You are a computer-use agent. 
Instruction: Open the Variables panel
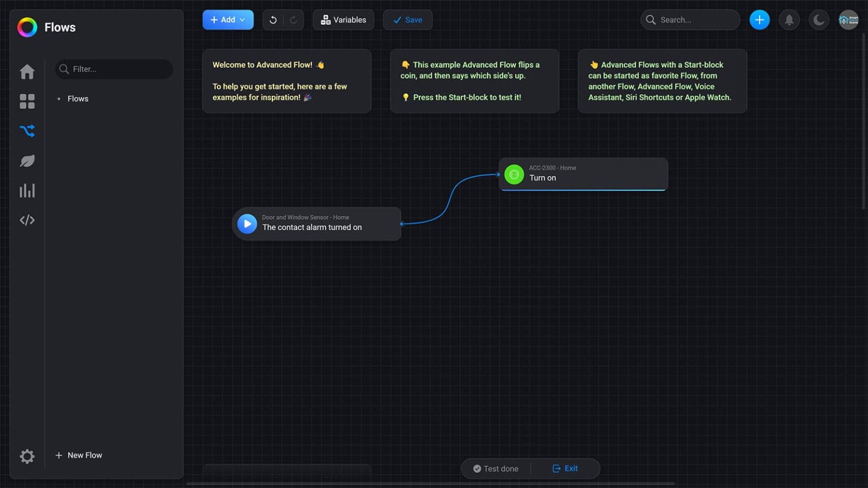pos(343,20)
